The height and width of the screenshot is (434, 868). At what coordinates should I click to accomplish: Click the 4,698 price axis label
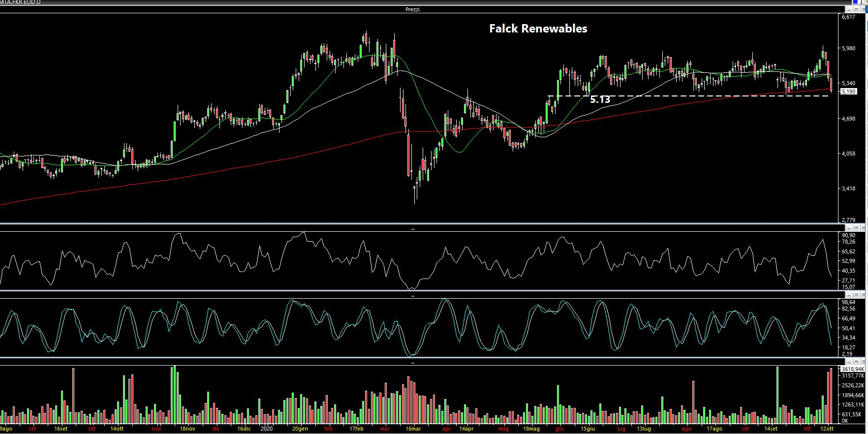(848, 119)
